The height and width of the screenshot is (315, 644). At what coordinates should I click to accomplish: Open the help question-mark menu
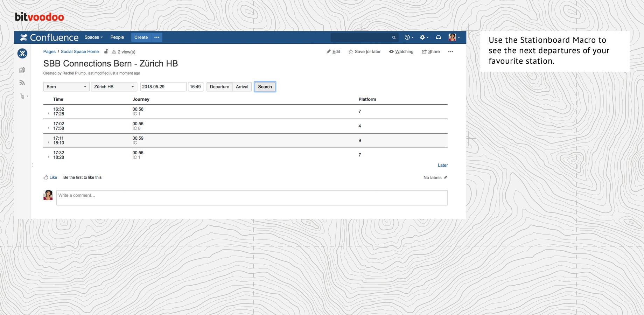409,37
